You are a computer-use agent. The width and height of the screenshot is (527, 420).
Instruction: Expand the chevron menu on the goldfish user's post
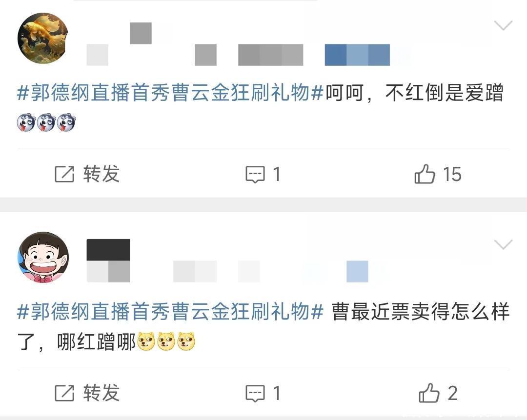point(503,25)
